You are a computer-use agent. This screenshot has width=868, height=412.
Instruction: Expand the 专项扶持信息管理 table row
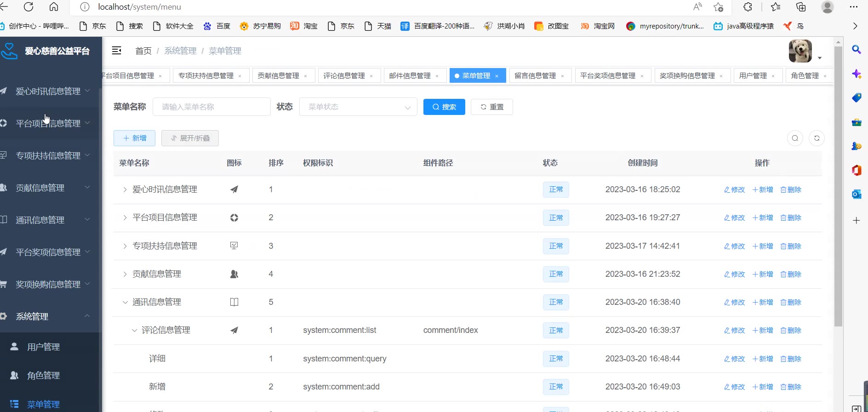(125, 246)
